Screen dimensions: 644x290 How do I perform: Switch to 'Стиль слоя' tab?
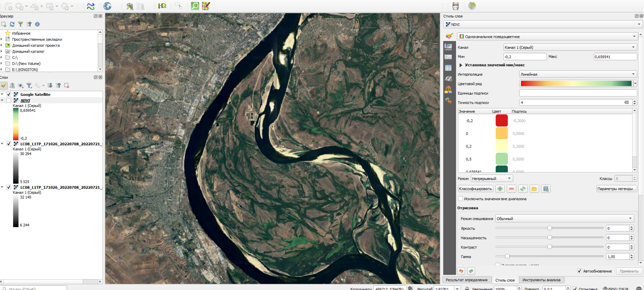coord(505,280)
